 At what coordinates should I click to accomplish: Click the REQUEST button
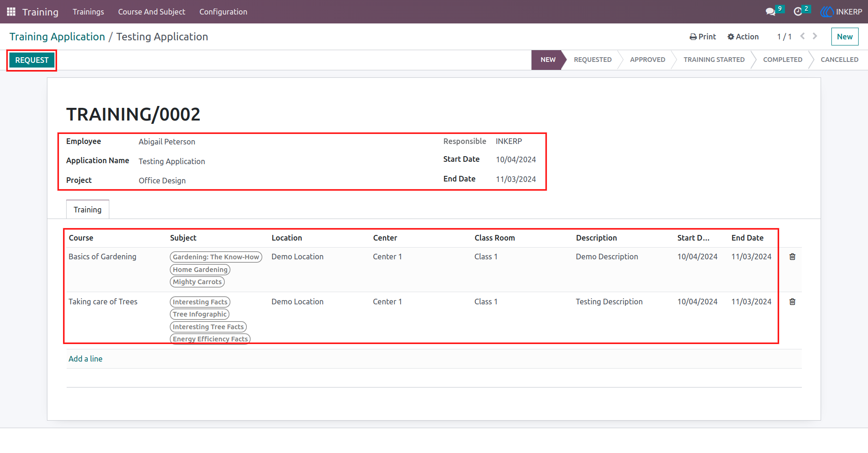pos(32,60)
